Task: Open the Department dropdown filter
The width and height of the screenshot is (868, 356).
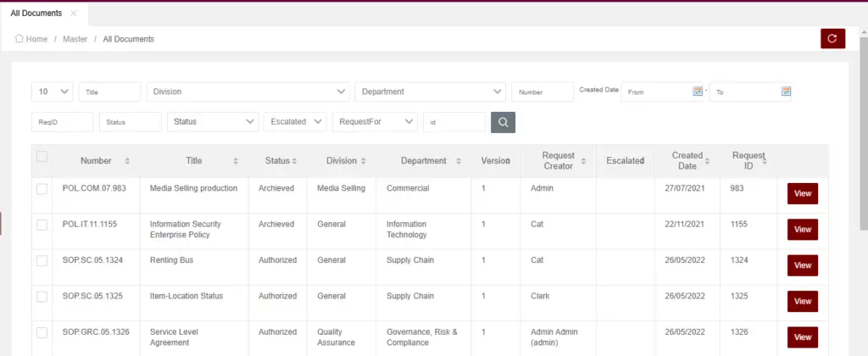Action: [430, 92]
